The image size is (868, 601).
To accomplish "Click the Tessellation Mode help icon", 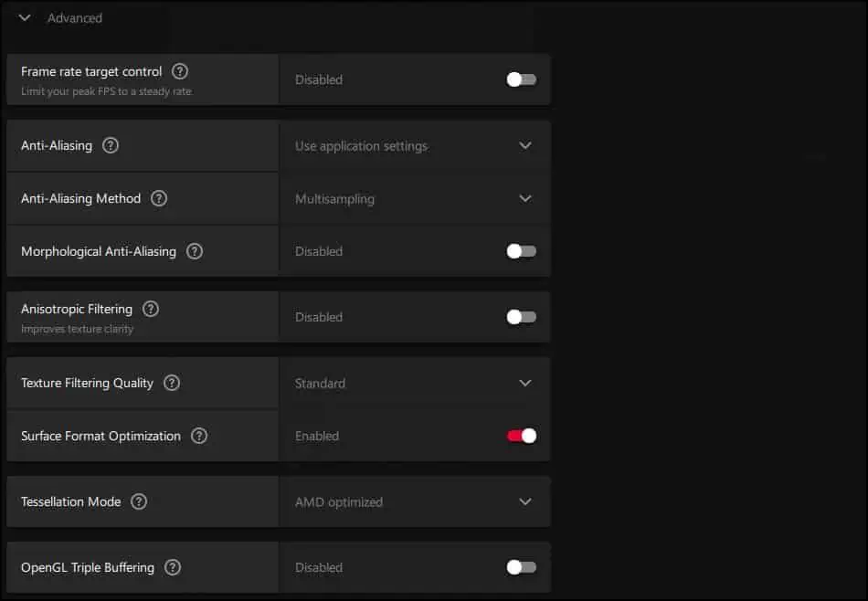I will (139, 501).
